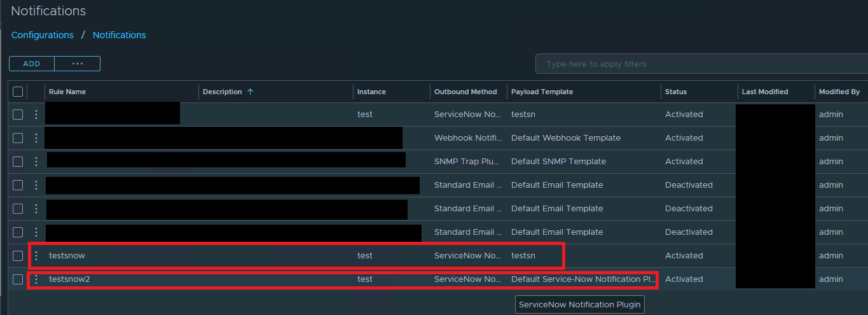Click the Description sort arrow icon
Screen dimensions: 868x315
coord(250,92)
